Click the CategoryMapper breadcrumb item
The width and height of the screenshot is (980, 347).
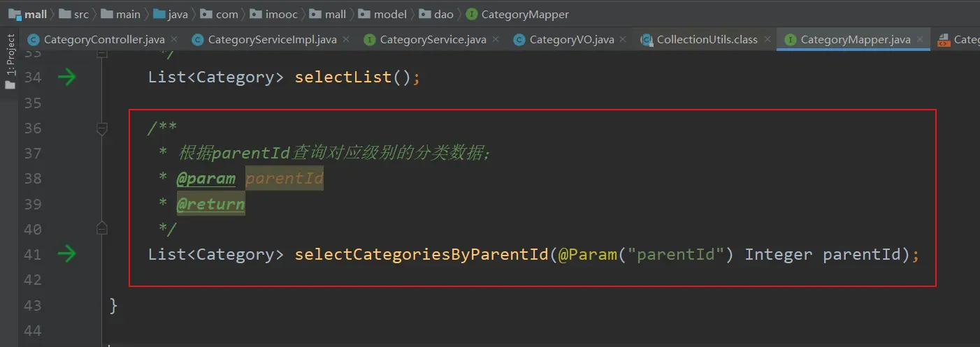(517, 14)
